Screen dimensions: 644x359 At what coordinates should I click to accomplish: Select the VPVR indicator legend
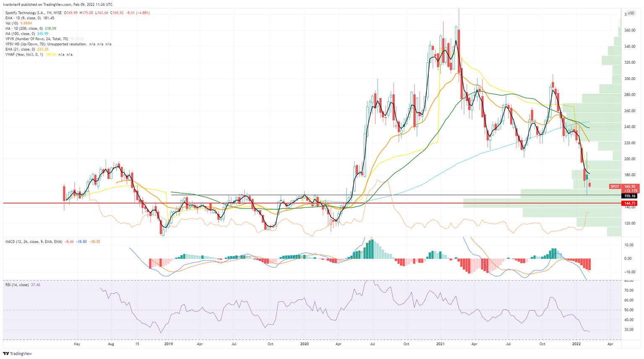point(36,39)
